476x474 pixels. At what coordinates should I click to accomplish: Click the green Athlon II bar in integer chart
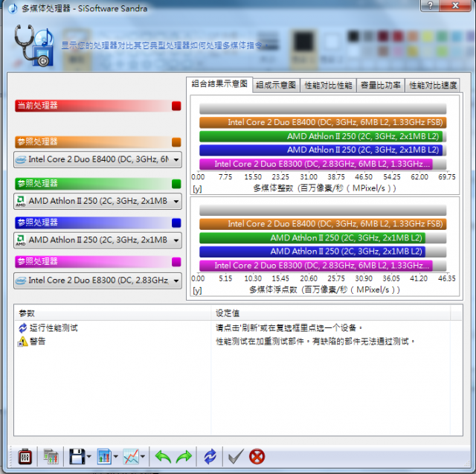pyautogui.click(x=321, y=136)
